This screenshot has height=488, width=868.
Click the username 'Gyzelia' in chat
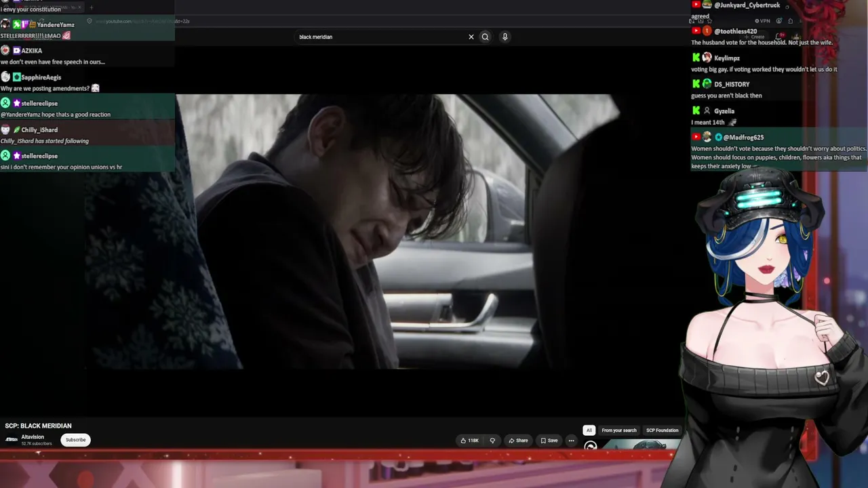(724, 111)
